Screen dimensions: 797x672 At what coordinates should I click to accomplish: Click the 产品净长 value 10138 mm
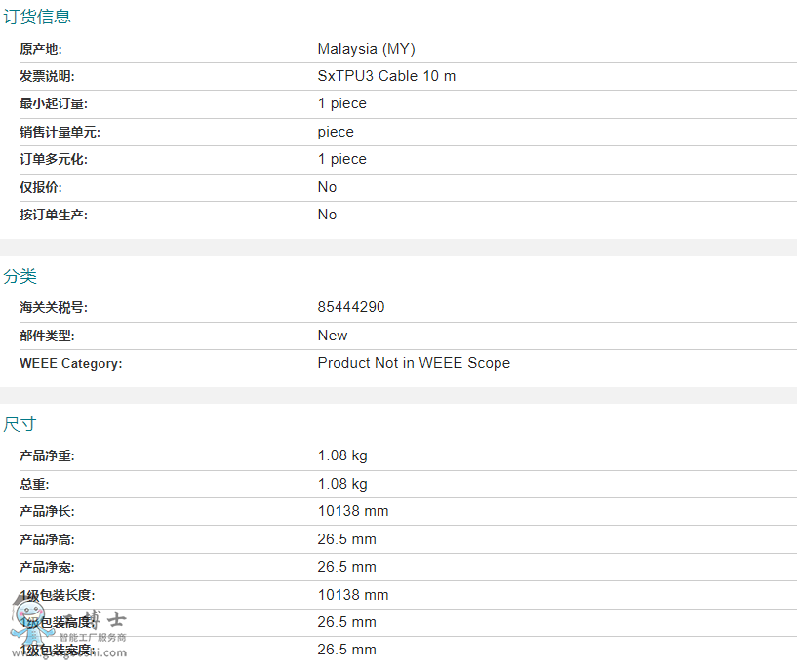click(x=353, y=511)
